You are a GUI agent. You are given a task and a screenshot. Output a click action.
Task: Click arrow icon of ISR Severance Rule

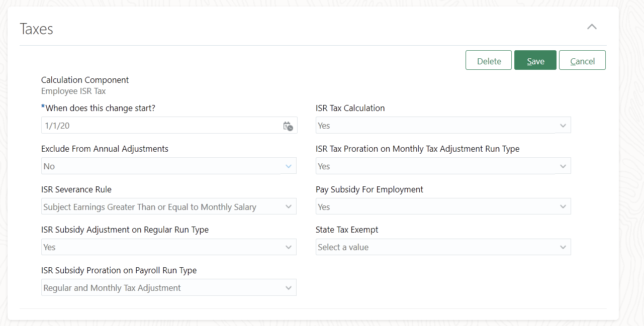tap(289, 207)
